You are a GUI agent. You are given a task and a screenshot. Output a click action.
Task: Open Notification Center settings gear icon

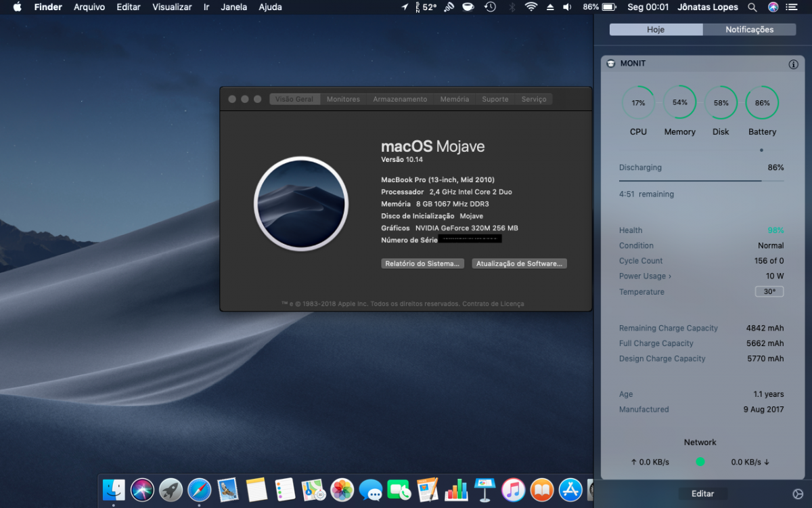[x=797, y=494]
